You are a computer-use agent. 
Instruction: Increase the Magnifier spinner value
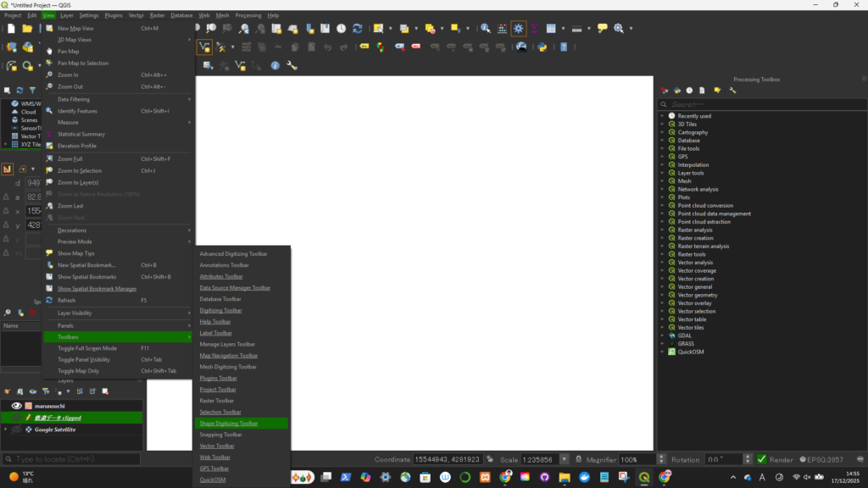pos(661,457)
